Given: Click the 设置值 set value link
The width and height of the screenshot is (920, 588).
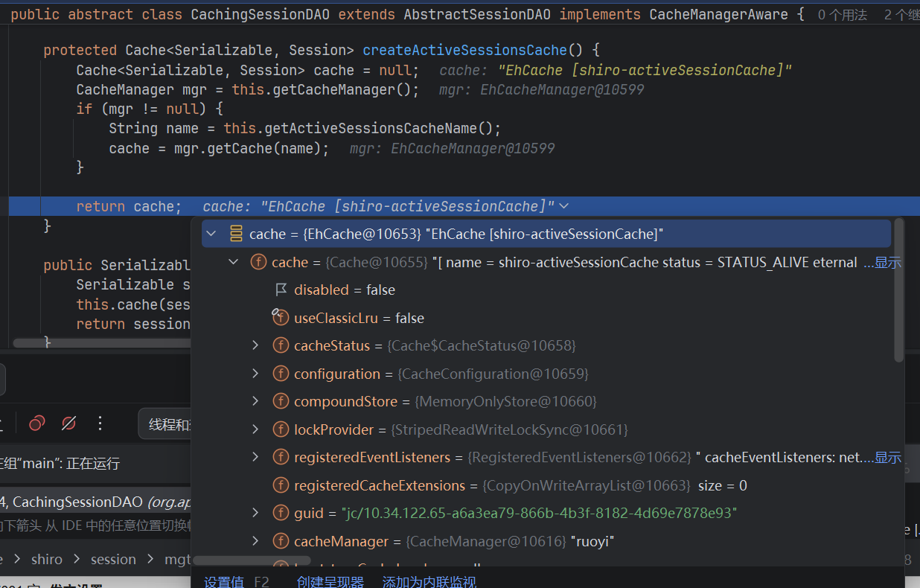Looking at the screenshot, I should tap(224, 581).
